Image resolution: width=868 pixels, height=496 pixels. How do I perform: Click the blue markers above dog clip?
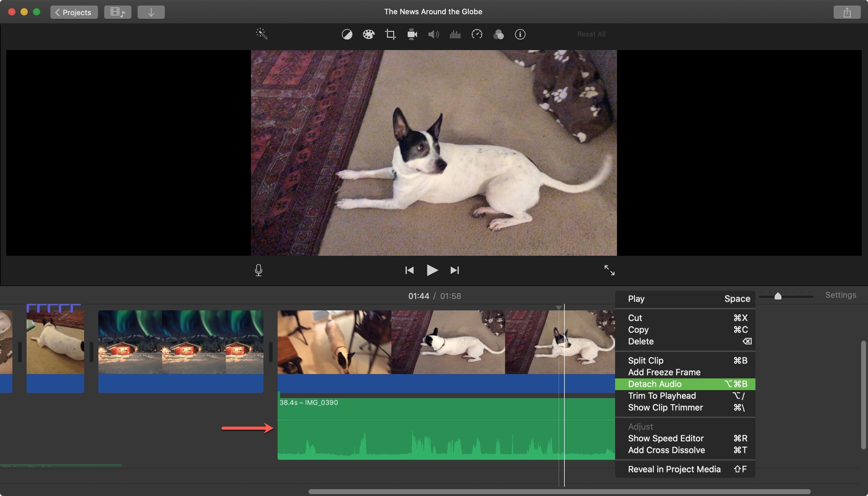pos(54,308)
